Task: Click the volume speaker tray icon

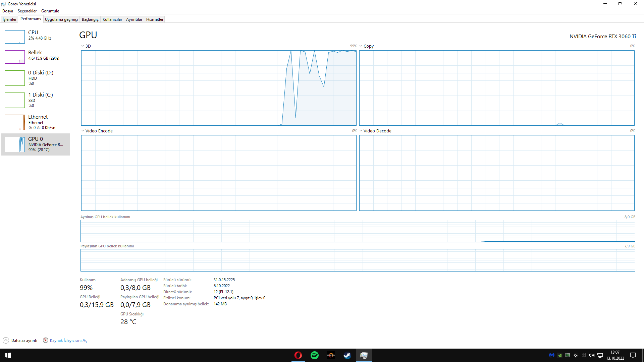Action: click(x=592, y=355)
